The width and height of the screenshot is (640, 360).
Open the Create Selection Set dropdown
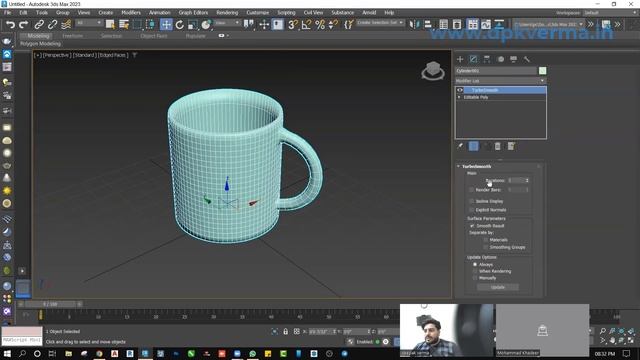point(380,22)
